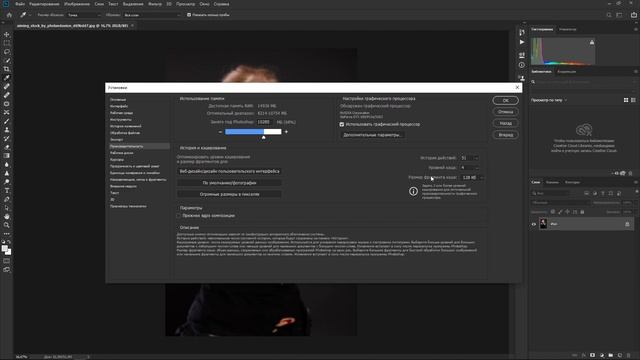Open the Actions play-arrow panel icon

pyautogui.click(x=522, y=42)
